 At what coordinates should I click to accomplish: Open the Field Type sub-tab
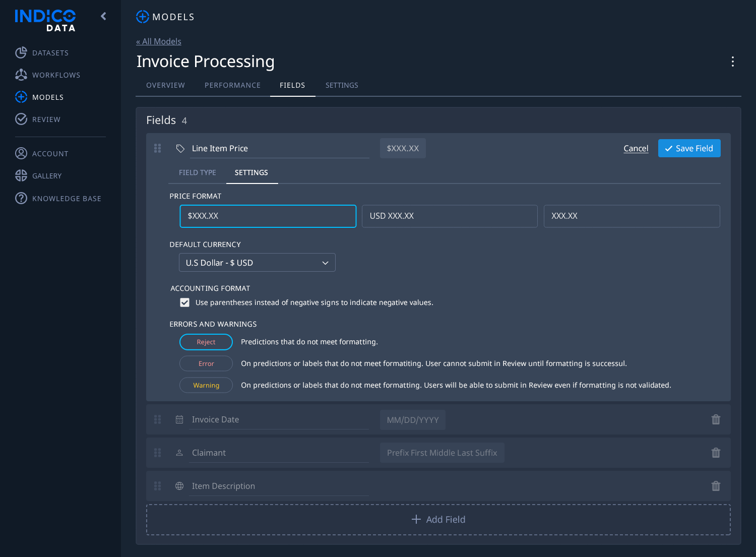click(198, 172)
